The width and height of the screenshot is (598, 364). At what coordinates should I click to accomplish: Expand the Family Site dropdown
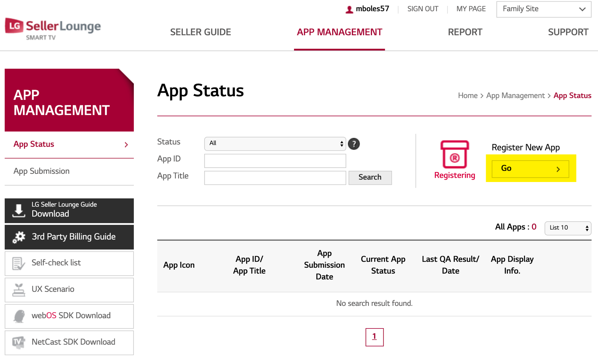click(x=544, y=9)
